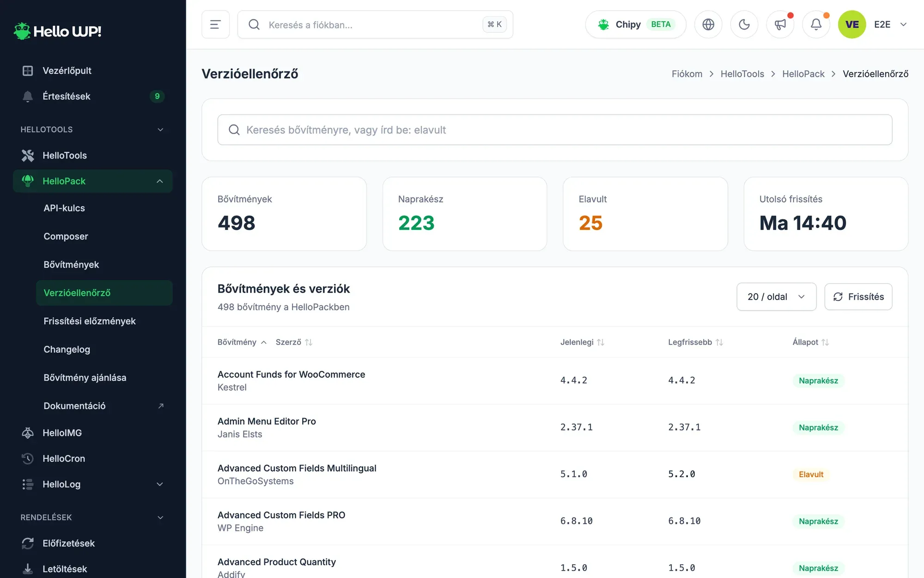Open Vezérlőpult dashboard in sidebar
924x578 pixels.
click(x=92, y=71)
